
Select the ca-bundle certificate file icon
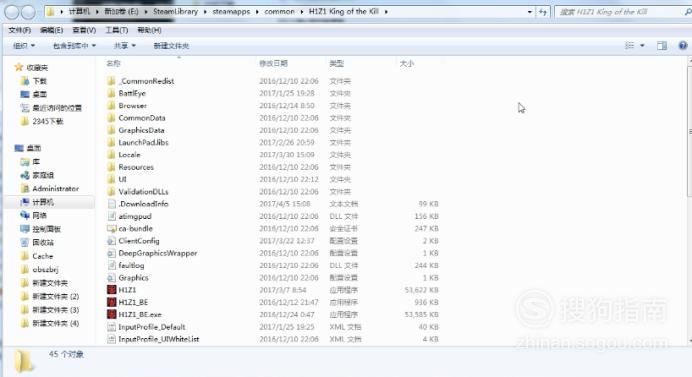[x=112, y=228]
